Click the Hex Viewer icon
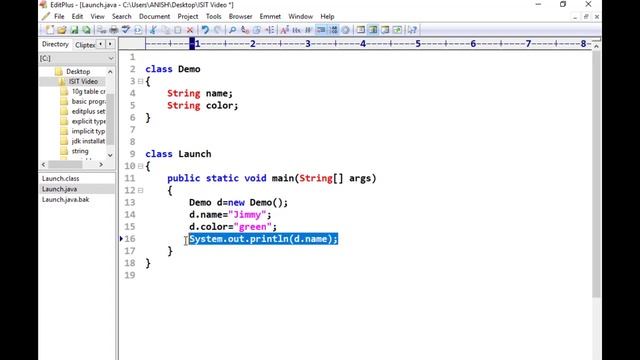The width and height of the screenshot is (640, 360). pos(297,30)
